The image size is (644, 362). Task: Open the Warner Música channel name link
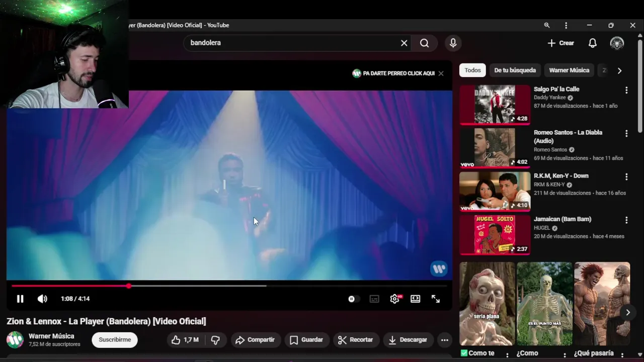tap(51, 336)
